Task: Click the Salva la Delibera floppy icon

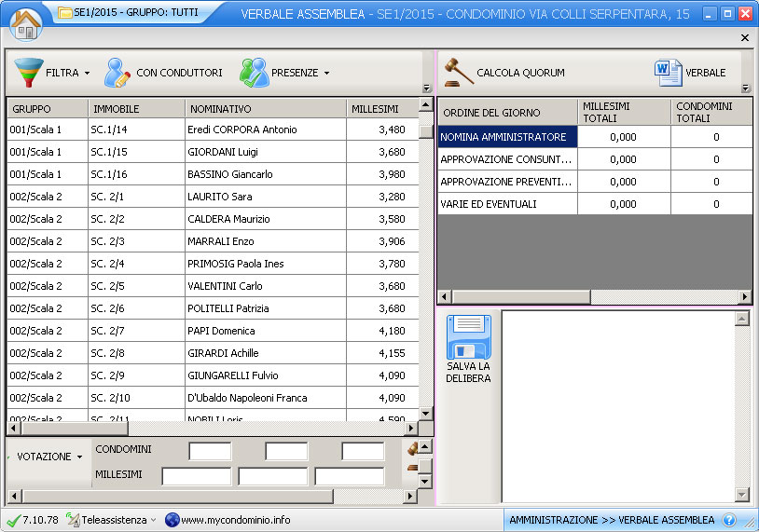Action: click(468, 338)
